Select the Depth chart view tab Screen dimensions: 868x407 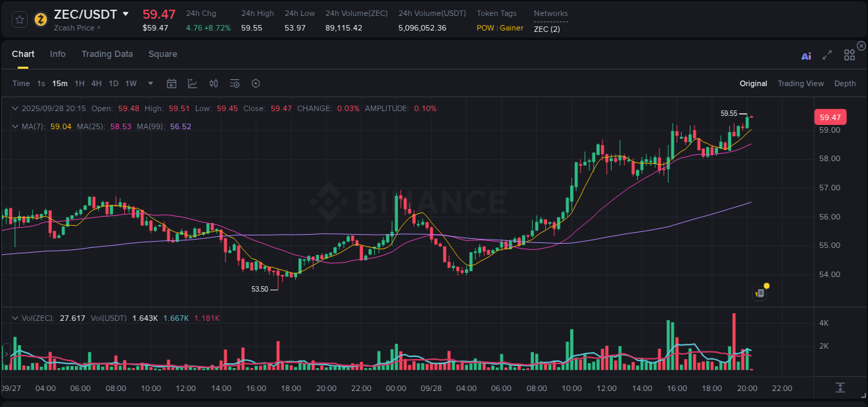pos(845,83)
